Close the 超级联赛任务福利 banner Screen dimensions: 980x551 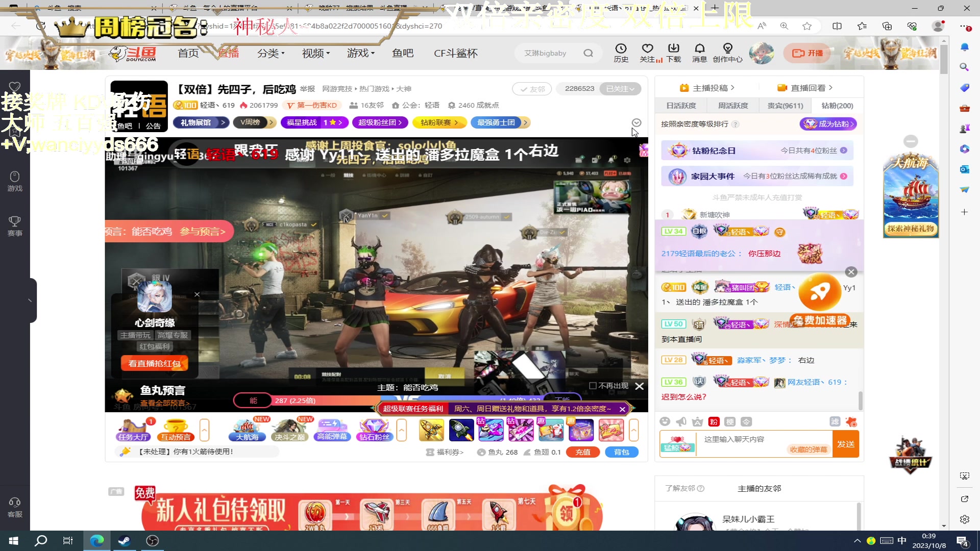point(622,409)
